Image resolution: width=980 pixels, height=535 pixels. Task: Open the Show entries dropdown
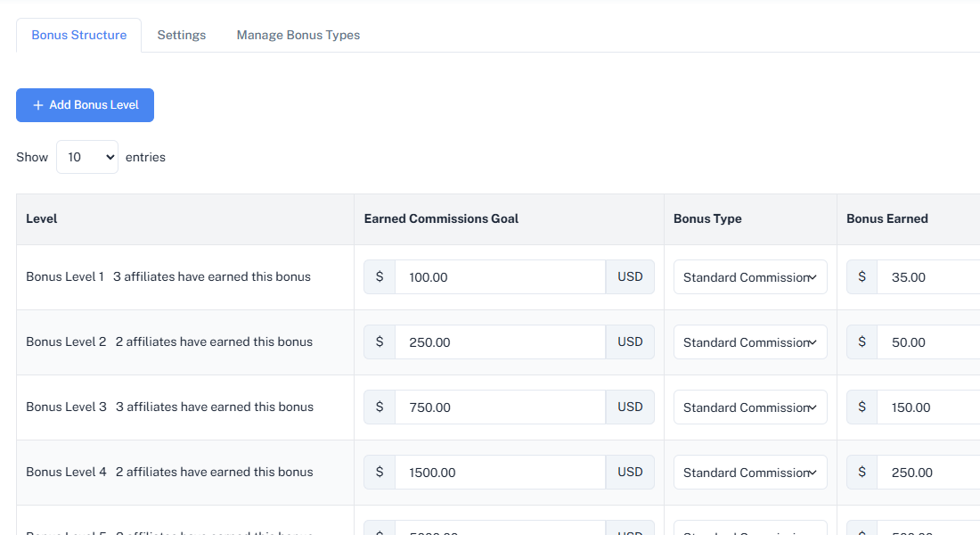[x=86, y=156]
